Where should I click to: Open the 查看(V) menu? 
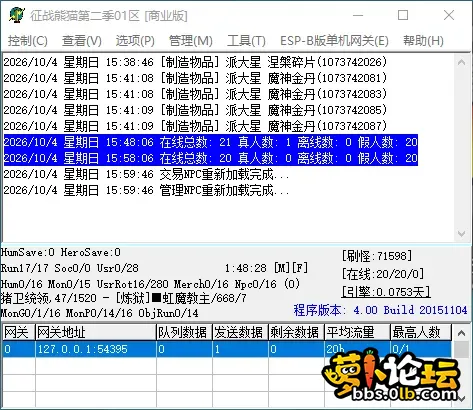[x=82, y=41]
